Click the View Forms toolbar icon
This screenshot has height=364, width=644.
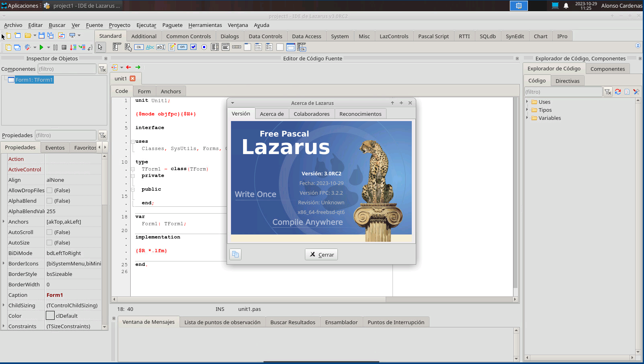17,47
